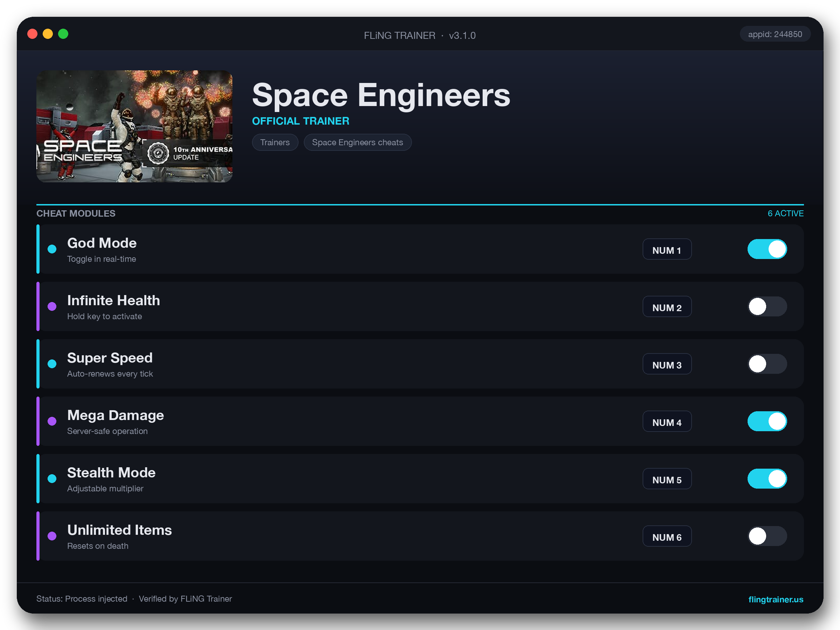Viewport: 840px width, 630px height.
Task: Click the Unlimited Items purple status dot
Action: coord(52,536)
